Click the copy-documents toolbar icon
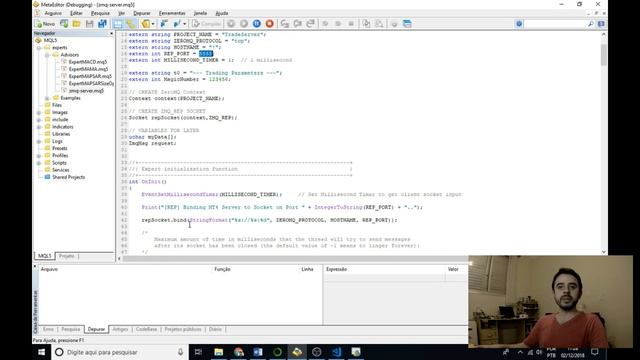The image size is (640, 360). point(366,24)
